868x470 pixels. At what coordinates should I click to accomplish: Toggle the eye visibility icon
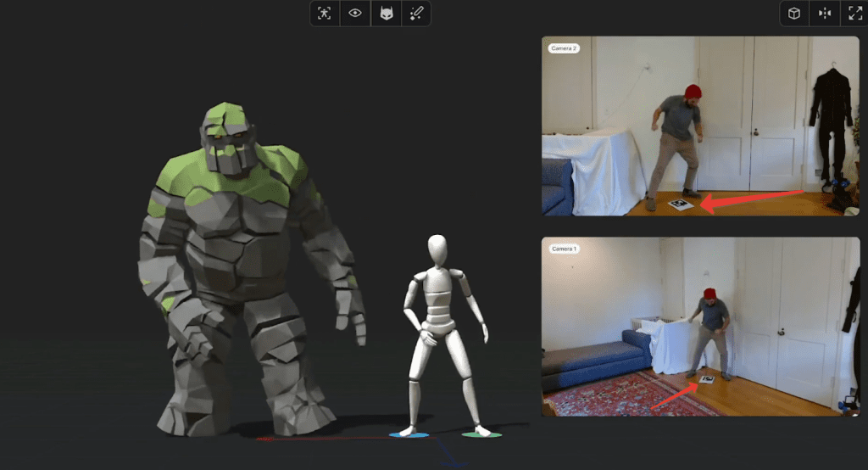355,13
